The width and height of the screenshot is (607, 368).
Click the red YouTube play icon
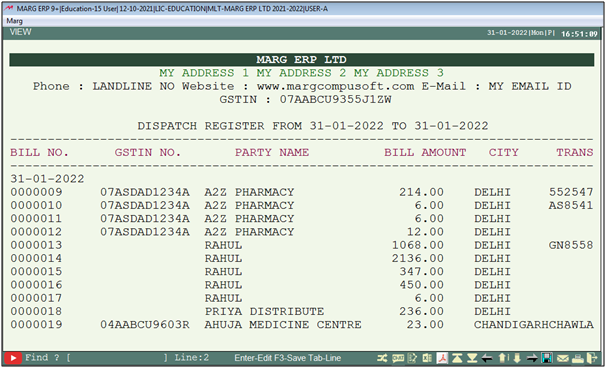point(13,358)
